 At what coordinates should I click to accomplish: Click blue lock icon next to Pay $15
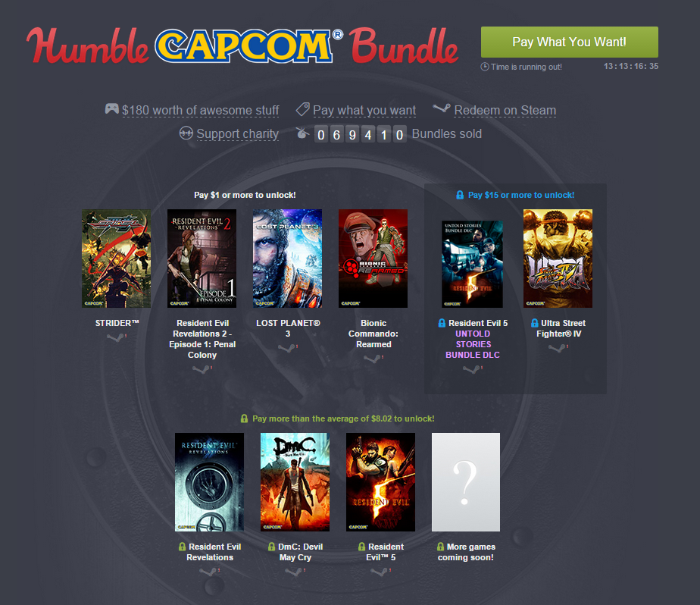tap(460, 196)
